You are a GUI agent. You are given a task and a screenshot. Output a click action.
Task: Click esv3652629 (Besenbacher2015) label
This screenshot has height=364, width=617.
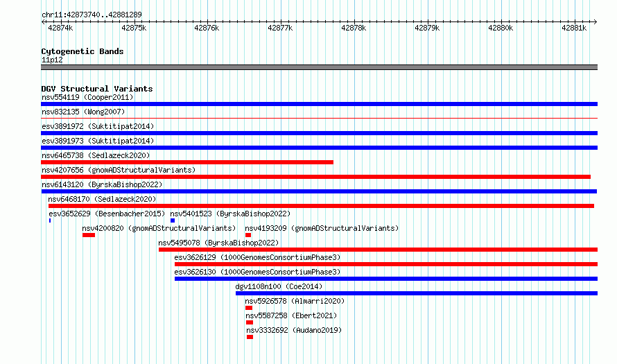107,214
